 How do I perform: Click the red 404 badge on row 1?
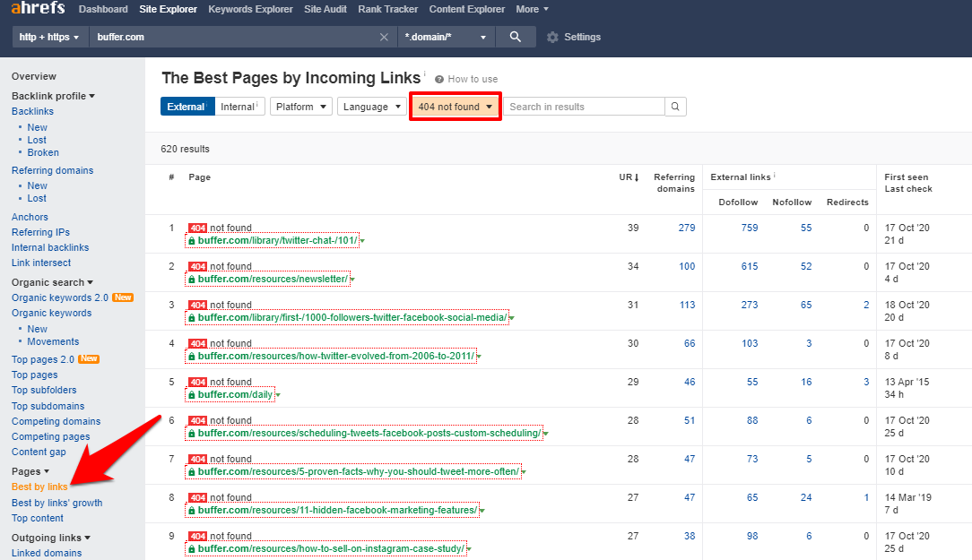tap(197, 228)
